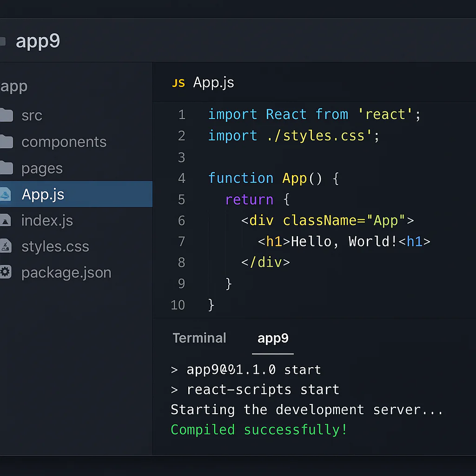Select the pages folder label
This screenshot has width=476, height=476.
[42, 169]
